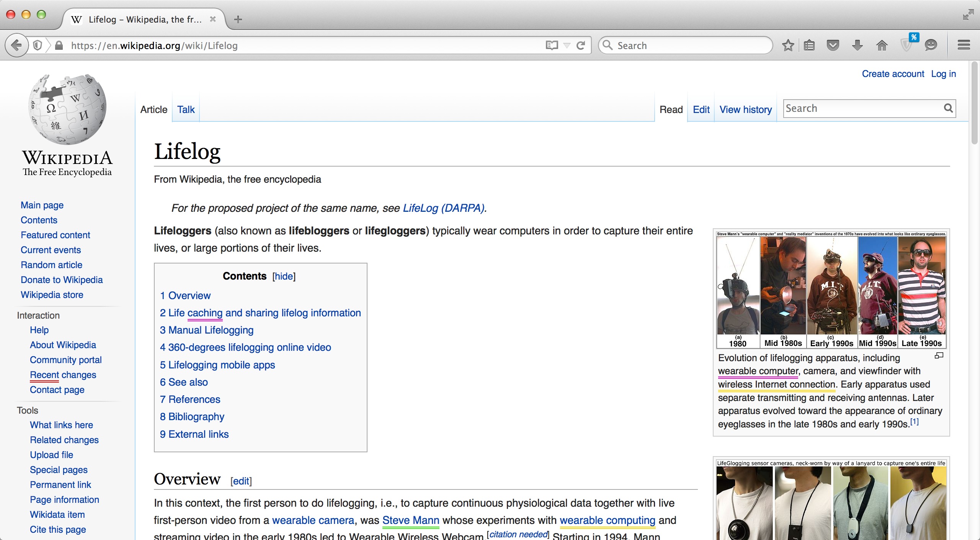Click Donate to Wikipedia

click(62, 280)
